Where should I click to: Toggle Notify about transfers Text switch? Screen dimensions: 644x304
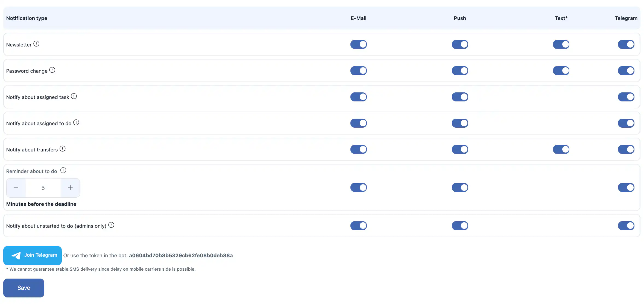(x=561, y=149)
